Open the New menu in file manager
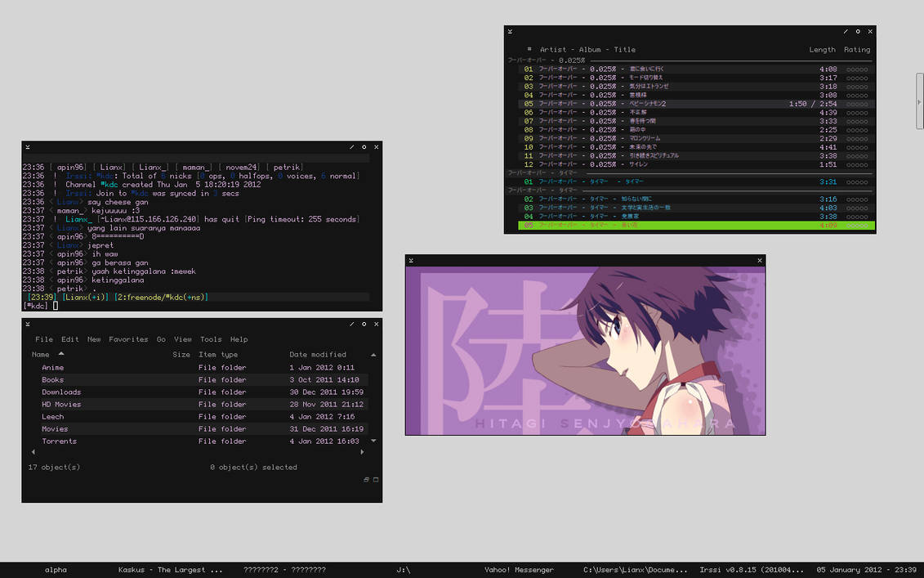This screenshot has height=578, width=924. [x=94, y=339]
